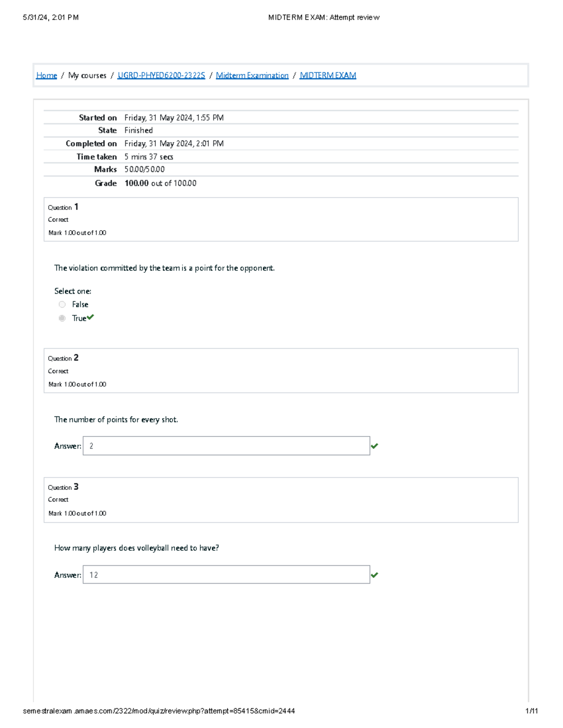Click the unselected False option circle
Viewport: 563px width, 728px height.
[62, 304]
